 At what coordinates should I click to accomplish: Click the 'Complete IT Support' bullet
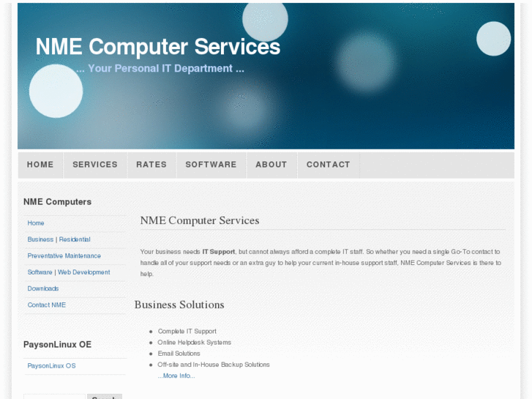(187, 331)
